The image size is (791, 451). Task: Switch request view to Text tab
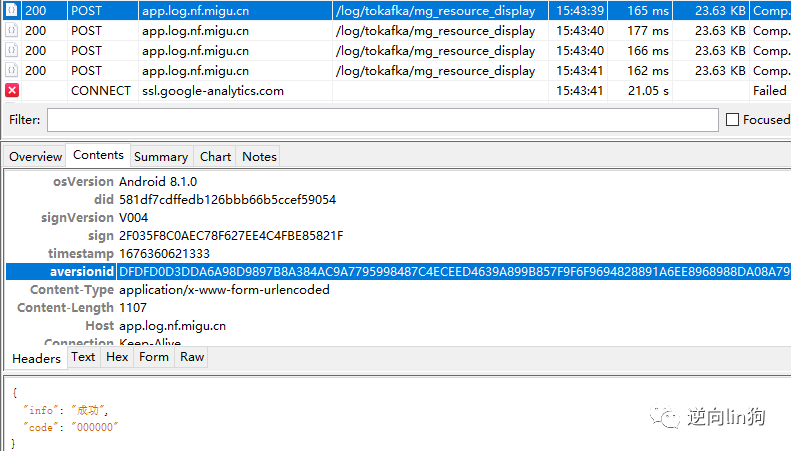84,357
